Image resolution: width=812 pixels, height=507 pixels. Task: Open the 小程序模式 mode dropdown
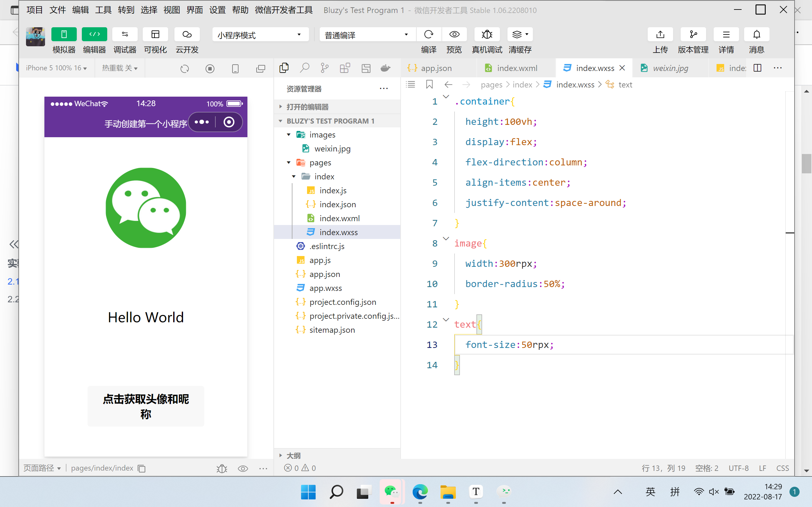point(260,35)
